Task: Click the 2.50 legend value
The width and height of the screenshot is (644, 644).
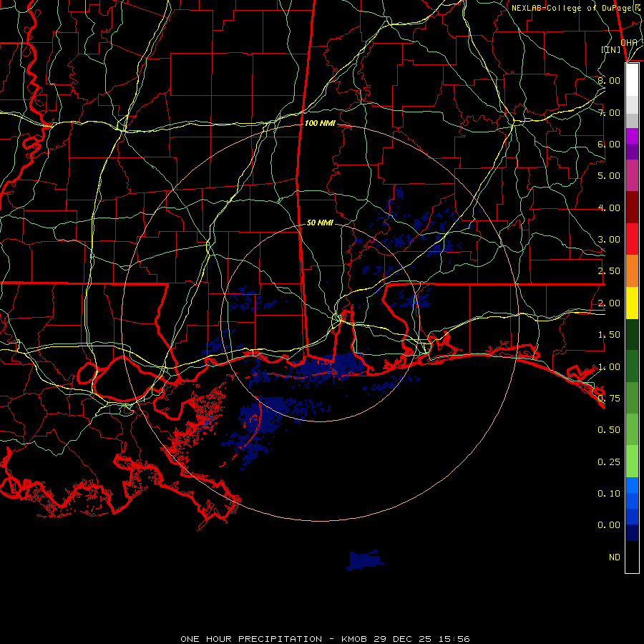Action: pos(609,271)
